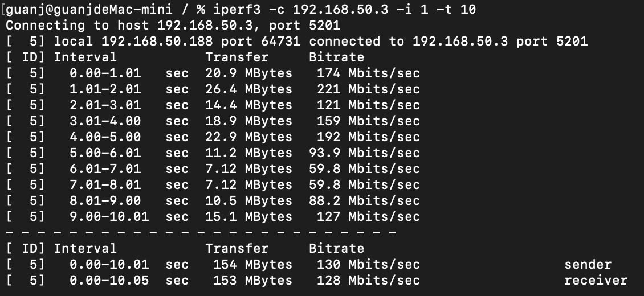
Task: Click the first "Transfer" column header
Action: tap(237, 57)
